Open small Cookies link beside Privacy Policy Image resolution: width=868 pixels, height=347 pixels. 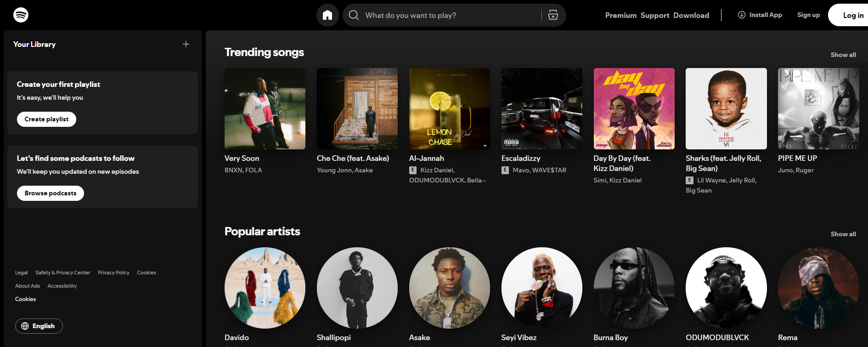pyautogui.click(x=147, y=273)
